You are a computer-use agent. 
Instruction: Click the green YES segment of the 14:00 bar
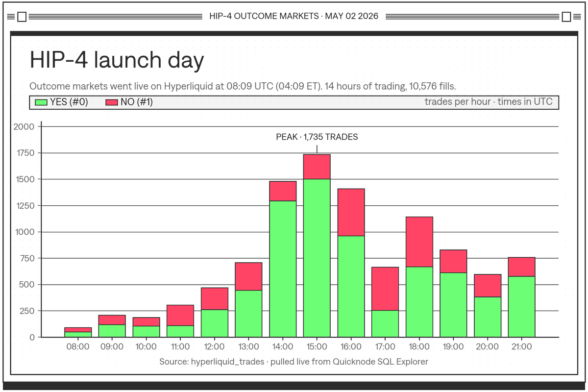283,269
